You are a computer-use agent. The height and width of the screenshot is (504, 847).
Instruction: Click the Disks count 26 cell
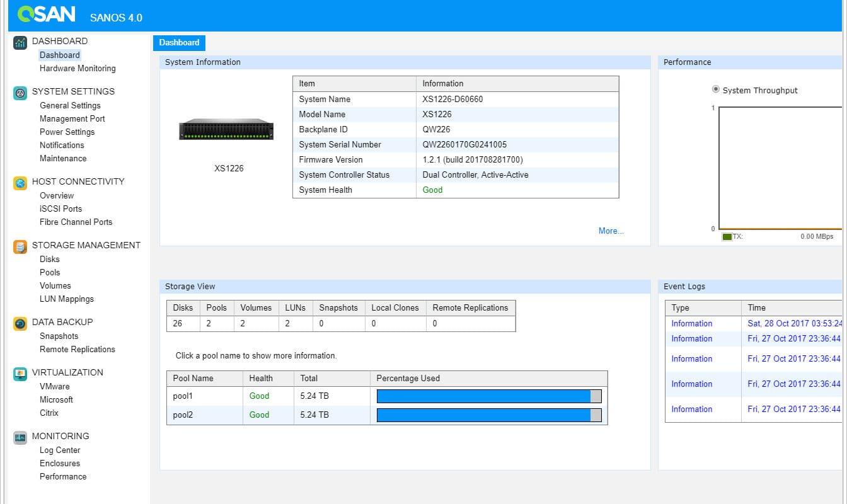[x=183, y=323]
